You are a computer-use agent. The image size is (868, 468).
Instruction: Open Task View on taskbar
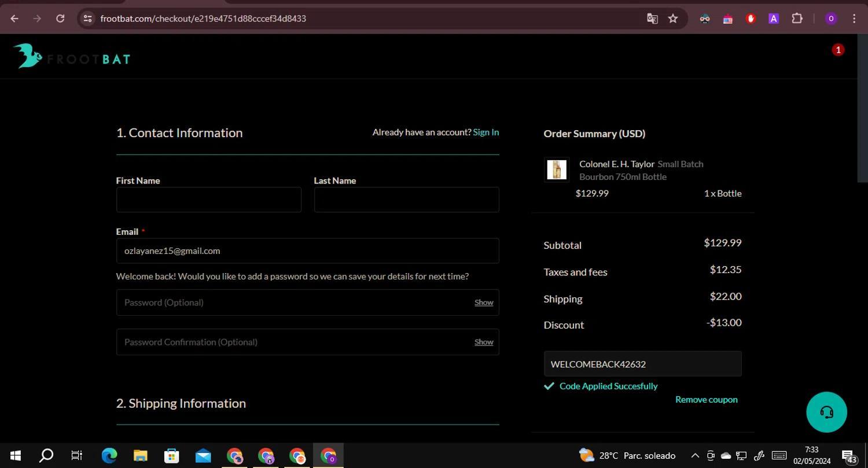point(76,456)
